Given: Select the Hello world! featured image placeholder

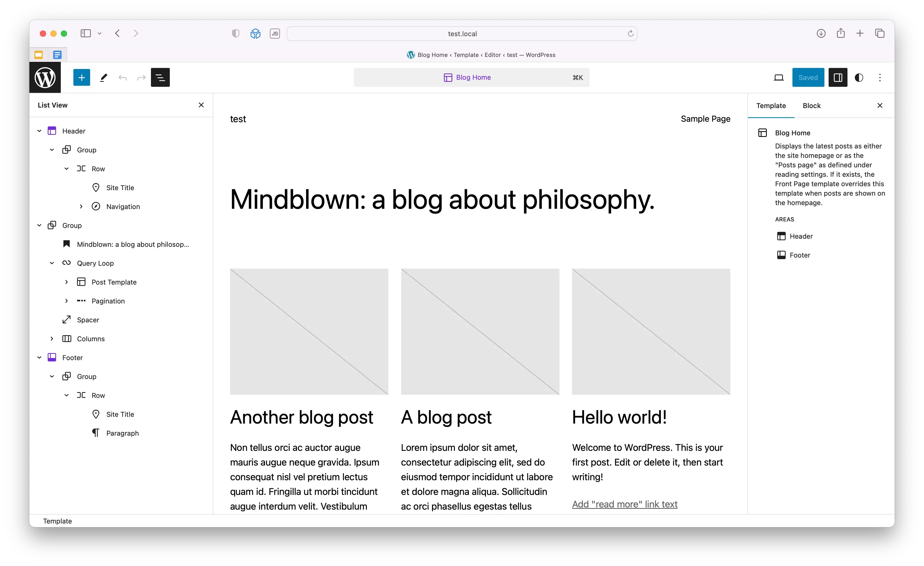Looking at the screenshot, I should (x=651, y=332).
